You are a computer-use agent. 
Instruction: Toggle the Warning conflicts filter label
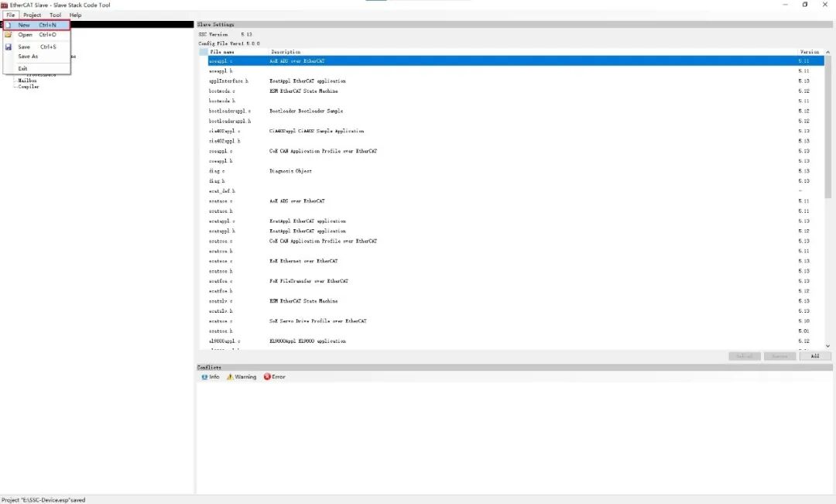click(245, 377)
